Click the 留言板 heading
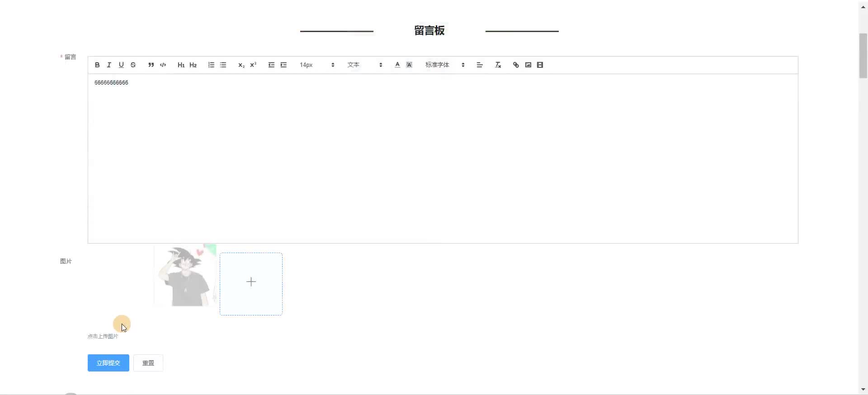 coord(429,30)
